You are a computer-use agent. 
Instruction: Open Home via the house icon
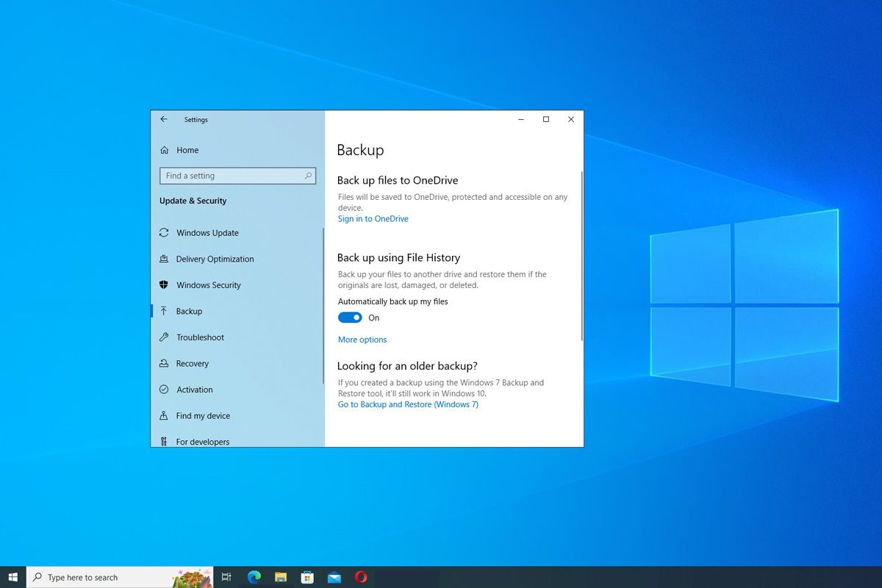(x=164, y=150)
